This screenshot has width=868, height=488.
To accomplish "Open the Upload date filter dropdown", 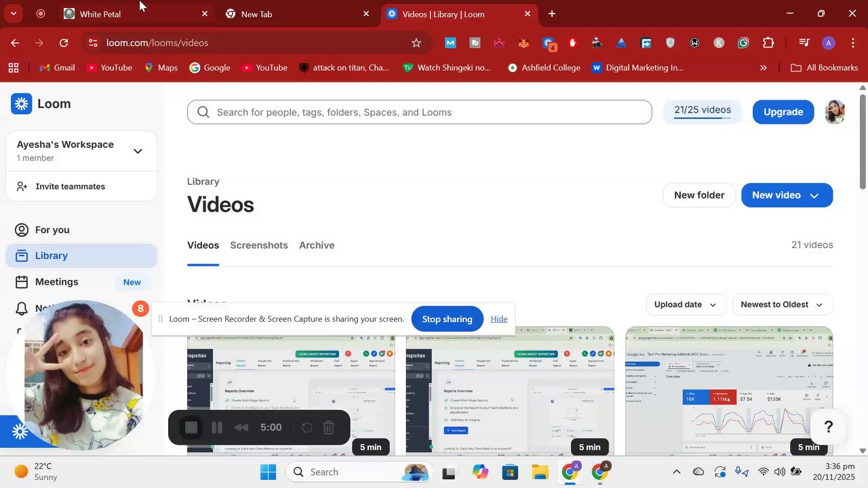I will pos(686,304).
